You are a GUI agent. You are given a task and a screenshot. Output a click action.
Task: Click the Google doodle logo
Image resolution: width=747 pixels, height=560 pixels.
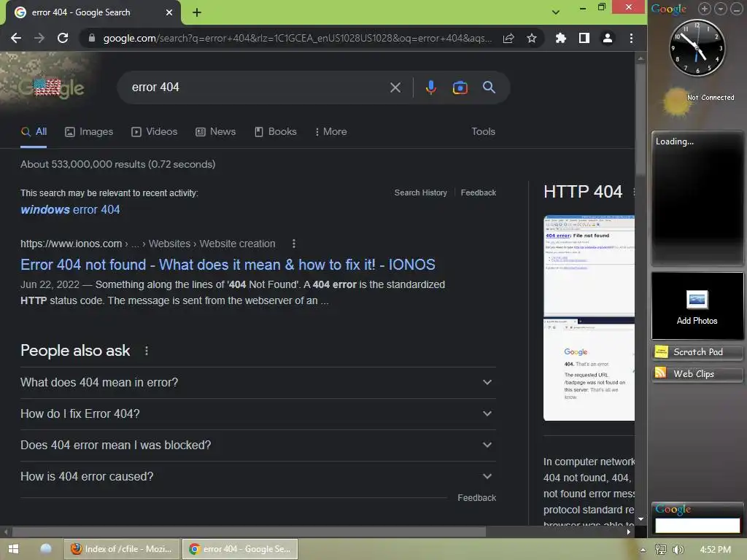point(52,88)
